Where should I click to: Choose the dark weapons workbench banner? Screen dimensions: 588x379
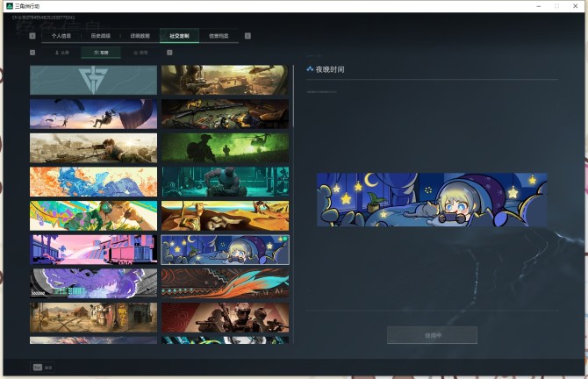coord(225,114)
